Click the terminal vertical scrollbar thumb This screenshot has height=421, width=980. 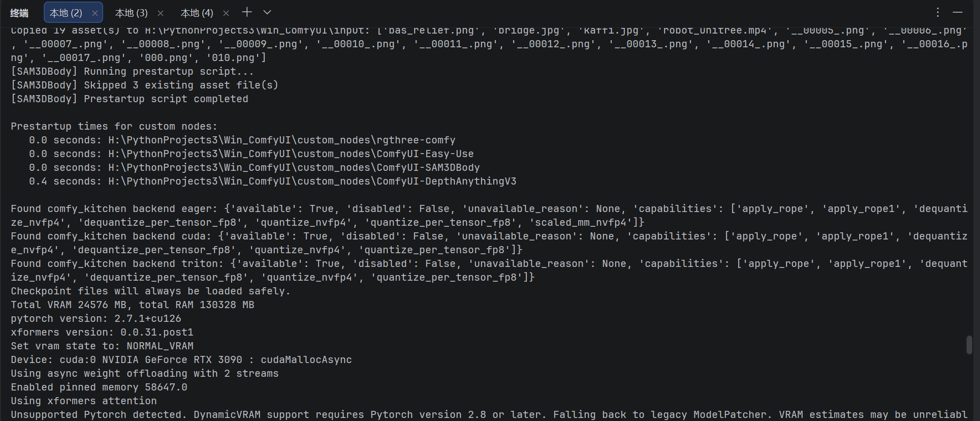click(969, 345)
